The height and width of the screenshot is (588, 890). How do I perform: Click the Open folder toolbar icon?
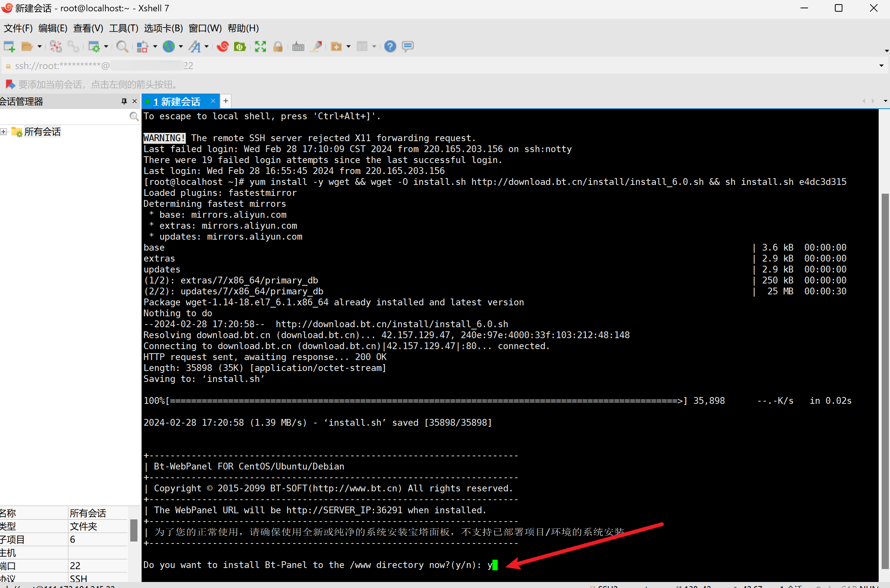tap(27, 46)
